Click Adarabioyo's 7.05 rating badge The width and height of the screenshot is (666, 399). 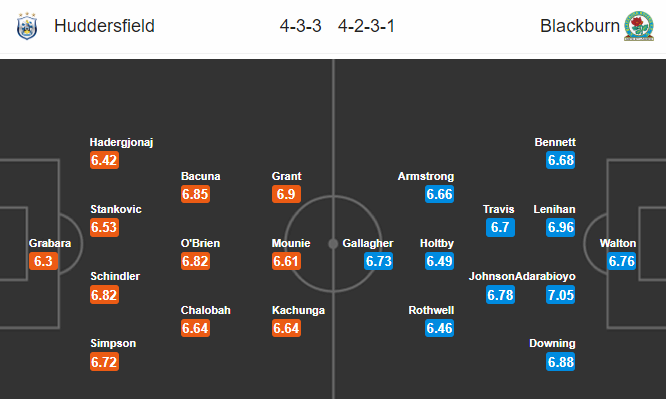pyautogui.click(x=561, y=294)
